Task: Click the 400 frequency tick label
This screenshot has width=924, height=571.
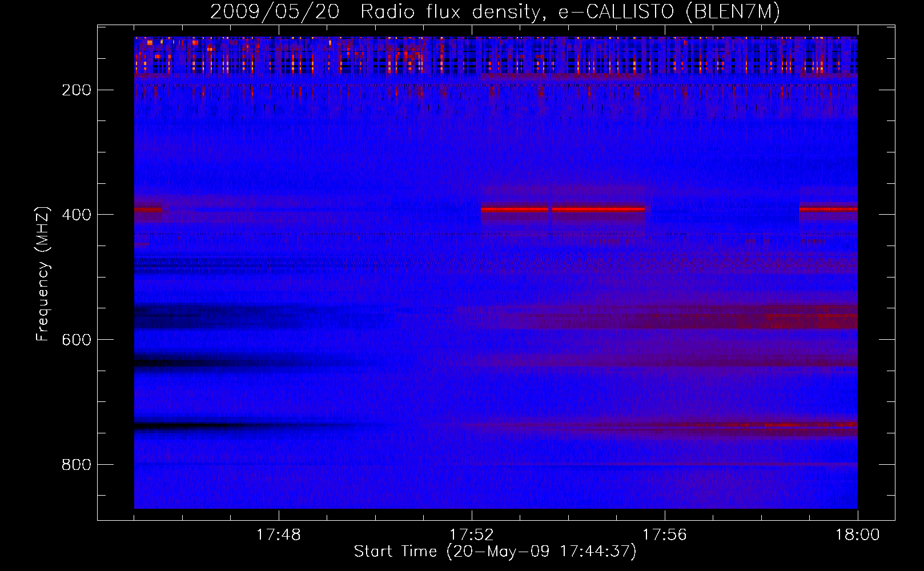Action: tap(77, 215)
